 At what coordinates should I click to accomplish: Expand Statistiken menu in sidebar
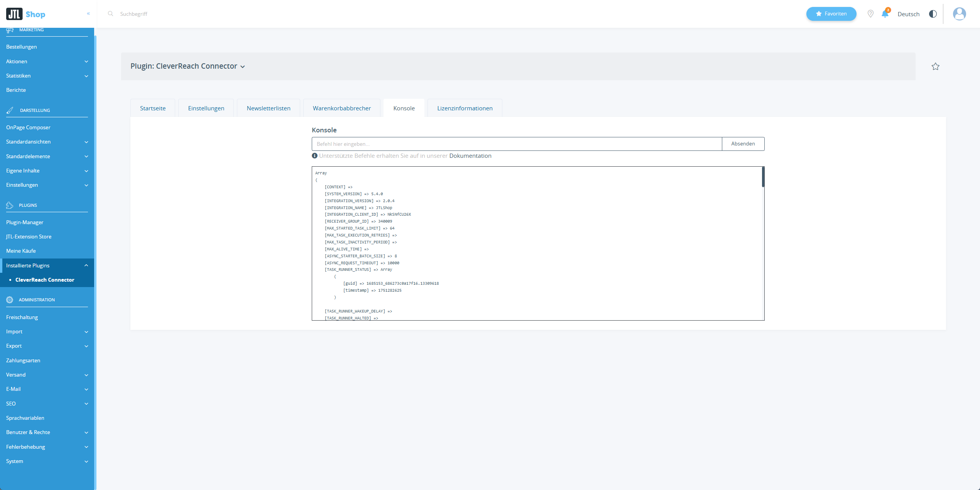[x=47, y=76]
